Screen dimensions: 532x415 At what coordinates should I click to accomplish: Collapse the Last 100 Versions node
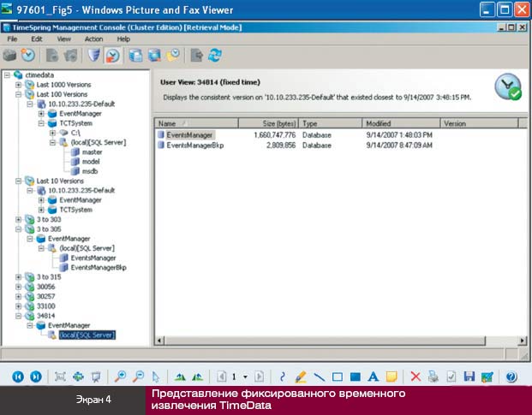tap(19, 93)
